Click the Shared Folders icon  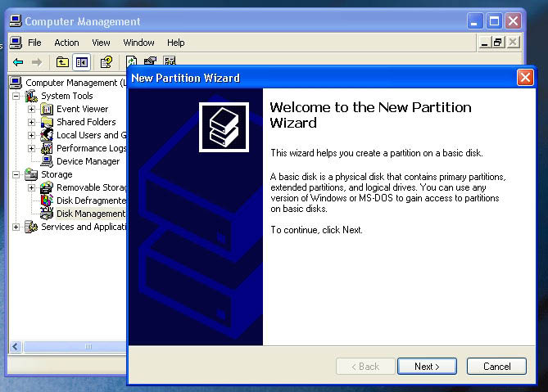pyautogui.click(x=47, y=122)
